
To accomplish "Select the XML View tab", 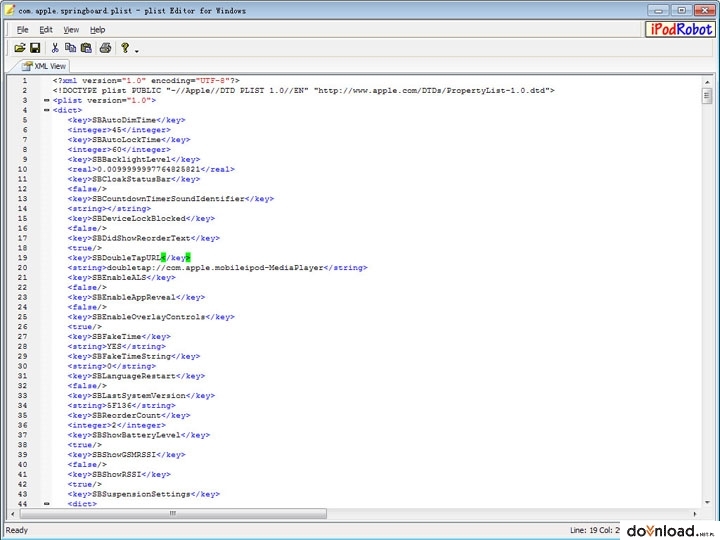I will 44,66.
